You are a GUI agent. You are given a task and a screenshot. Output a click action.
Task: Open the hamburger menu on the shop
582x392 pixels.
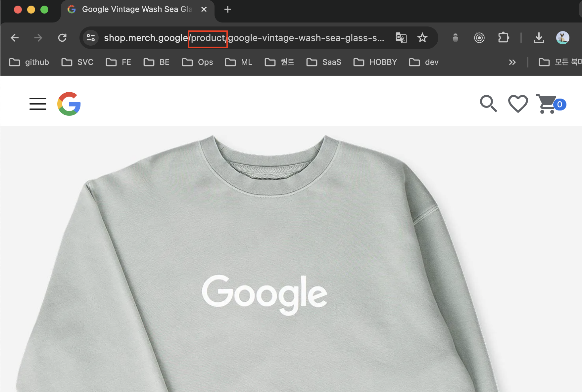[38, 104]
